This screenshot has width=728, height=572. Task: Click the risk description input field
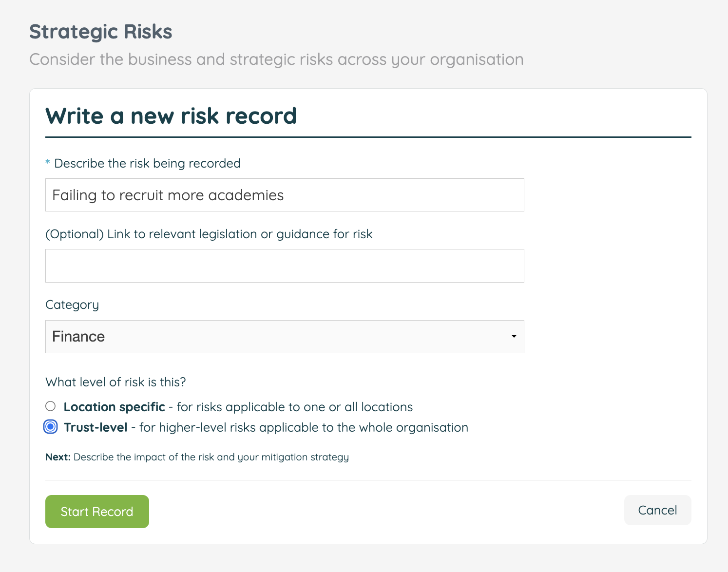pyautogui.click(x=285, y=194)
